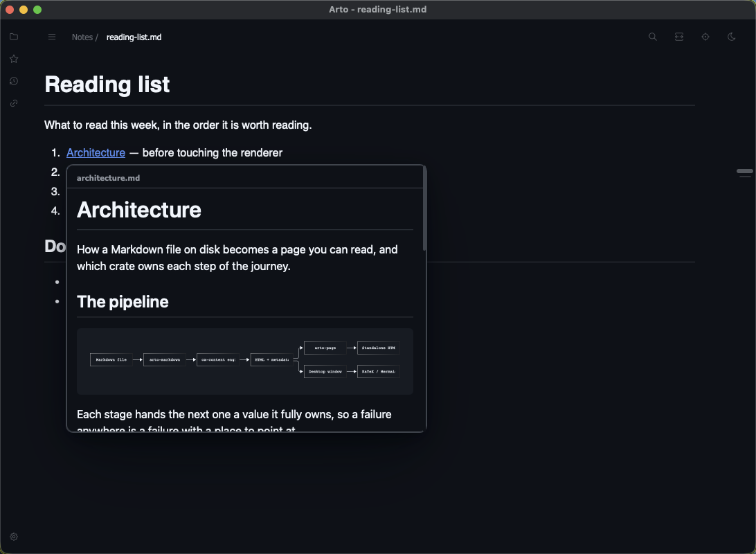Image resolution: width=756 pixels, height=554 pixels.
Task: Click the Notes breadcrumb folder
Action: 82,37
